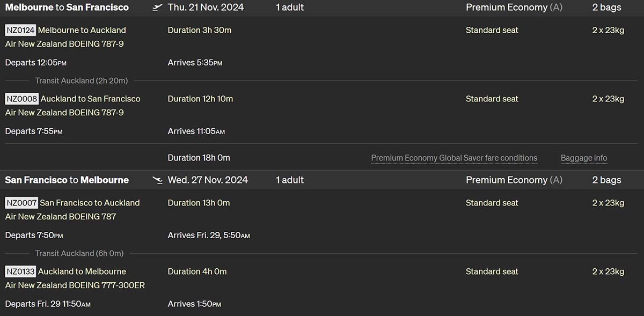This screenshot has width=644, height=316.
Task: Click Standard seat for Auckland to San Francisco
Action: [x=492, y=99]
